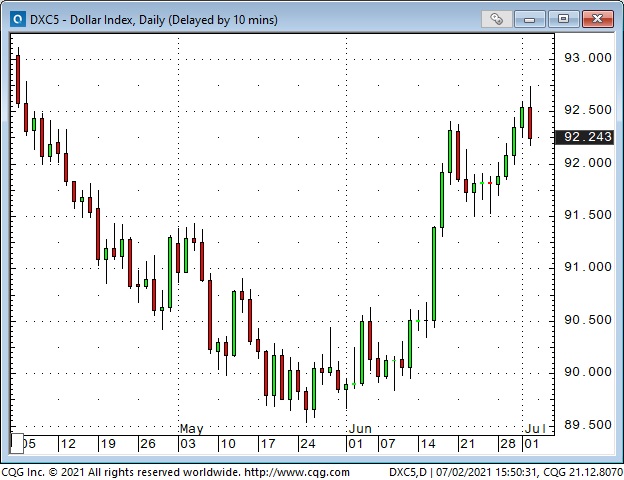Click the DXC5,D timestamp status text
Screen dimensions: 624x480
pos(506,472)
